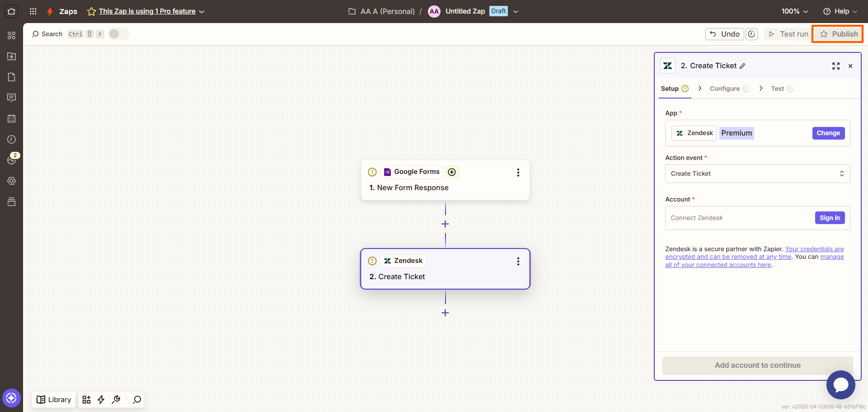Click the Search field in toolbar
This screenshot has width=868, height=412.
tap(47, 34)
